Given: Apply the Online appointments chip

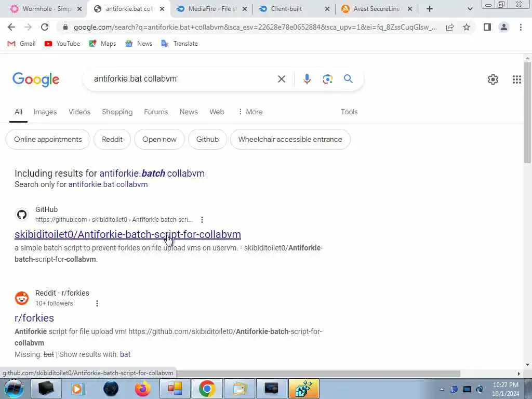Looking at the screenshot, I should (x=48, y=139).
